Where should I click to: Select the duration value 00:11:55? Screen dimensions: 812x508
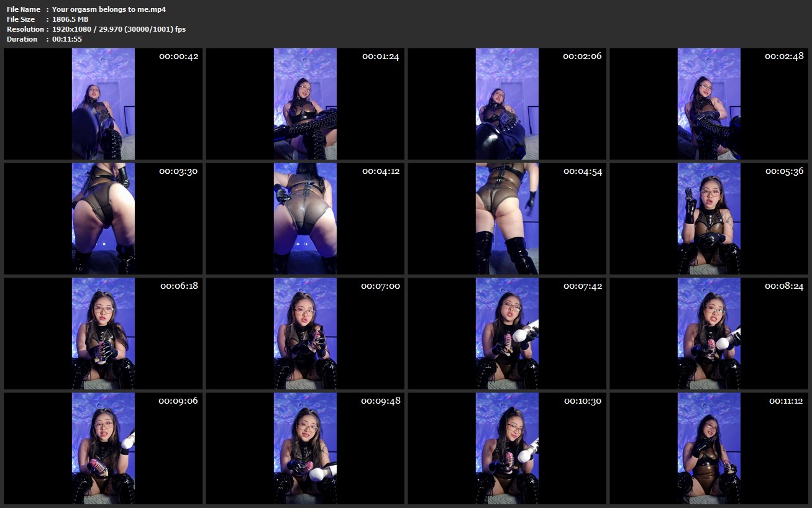[x=67, y=39]
